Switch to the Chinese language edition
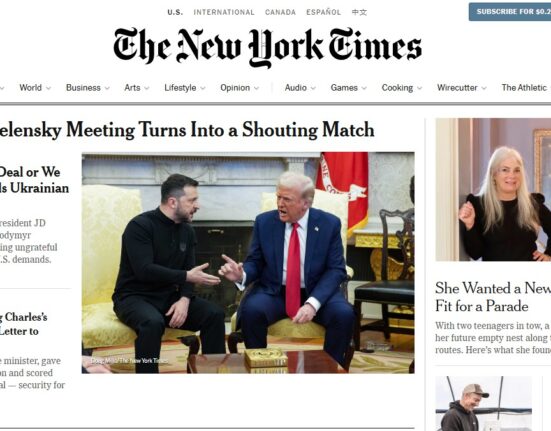 click(x=359, y=12)
